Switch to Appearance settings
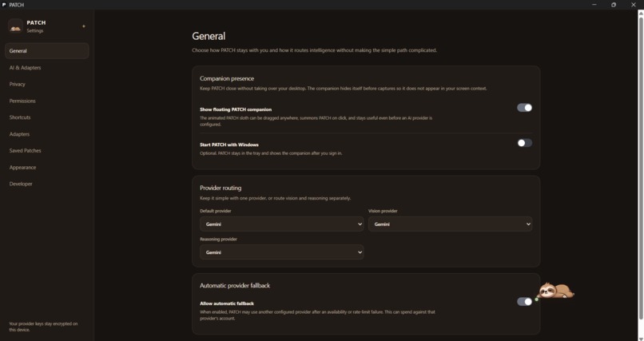Screen dimensions: 644x341 [47, 168]
